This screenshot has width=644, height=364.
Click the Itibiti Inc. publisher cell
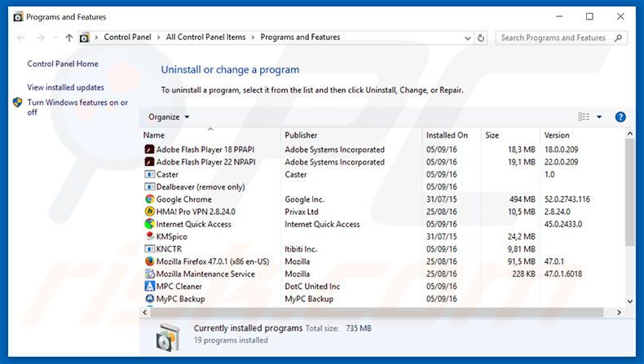[301, 248]
